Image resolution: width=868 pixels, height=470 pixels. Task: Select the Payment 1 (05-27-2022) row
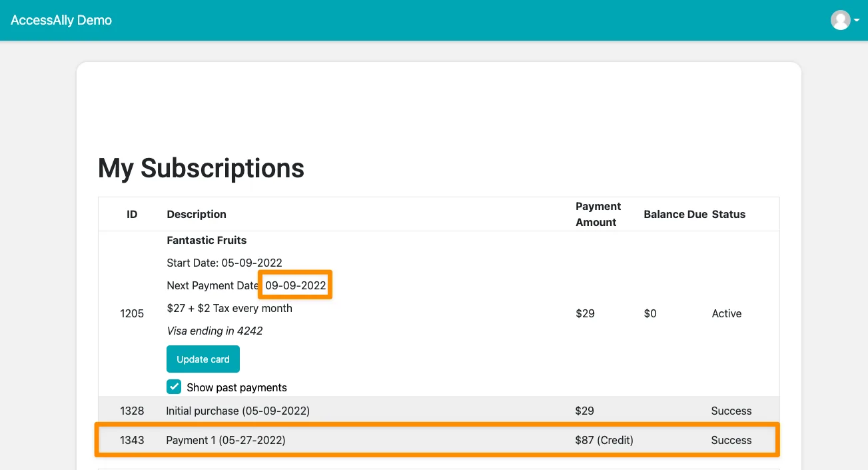click(x=225, y=440)
